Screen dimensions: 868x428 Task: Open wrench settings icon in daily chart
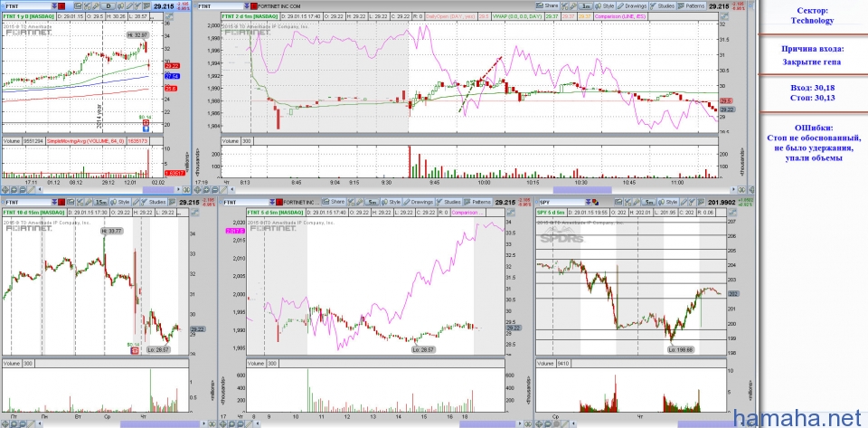[96, 6]
